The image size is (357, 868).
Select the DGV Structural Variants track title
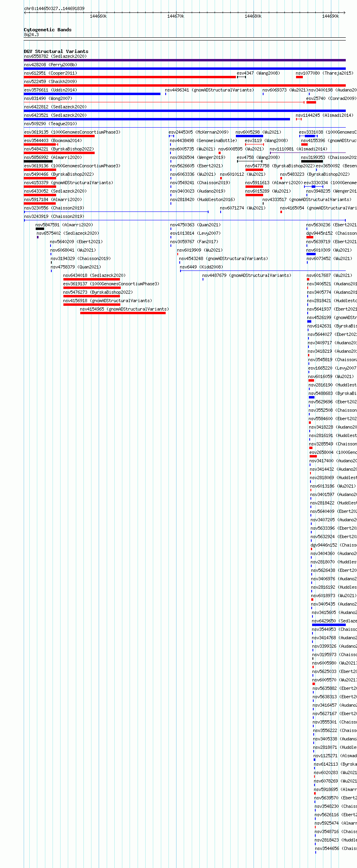click(56, 51)
